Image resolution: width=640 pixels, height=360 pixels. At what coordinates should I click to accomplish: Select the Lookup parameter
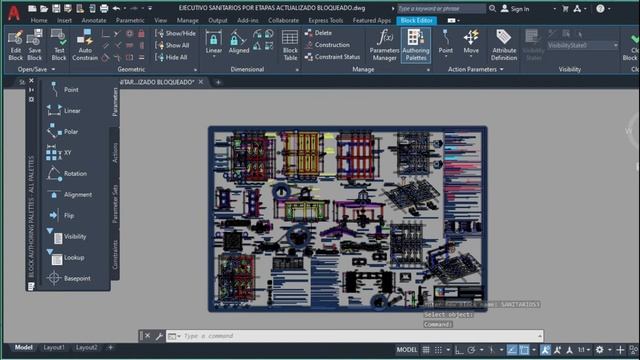coord(65,257)
